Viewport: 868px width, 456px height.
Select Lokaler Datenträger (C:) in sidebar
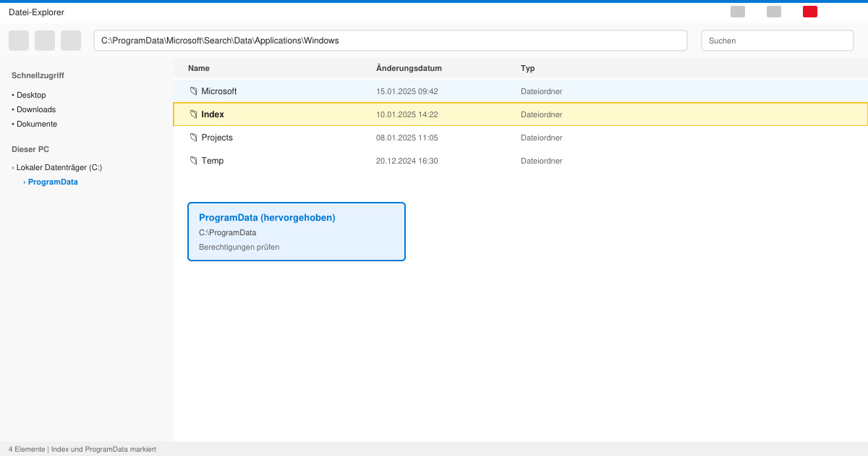click(59, 167)
